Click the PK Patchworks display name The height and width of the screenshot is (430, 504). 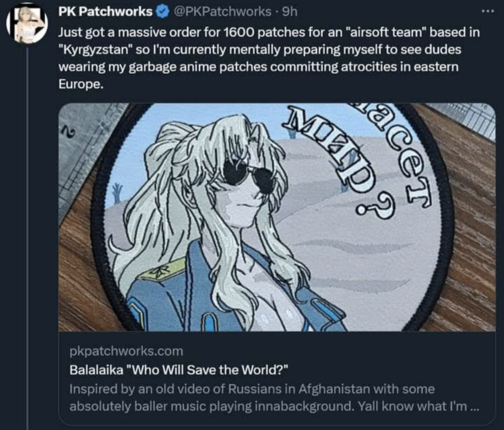click(105, 12)
